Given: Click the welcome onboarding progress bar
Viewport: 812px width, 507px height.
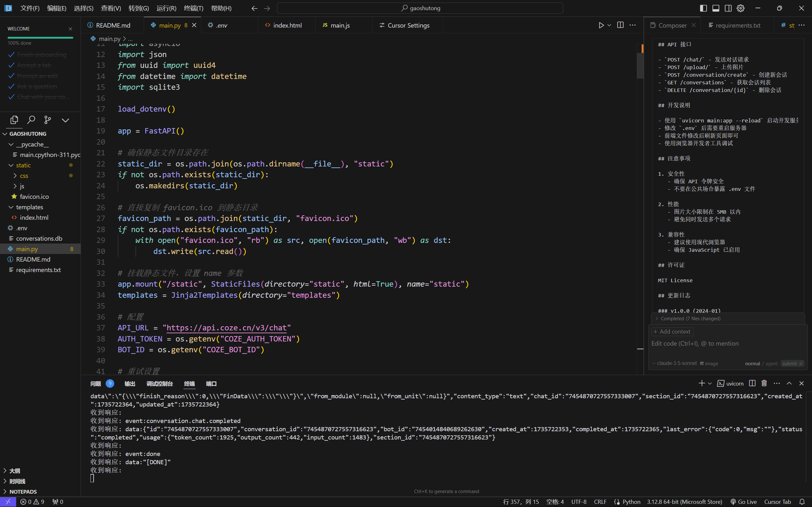Looking at the screenshot, I should point(40,37).
